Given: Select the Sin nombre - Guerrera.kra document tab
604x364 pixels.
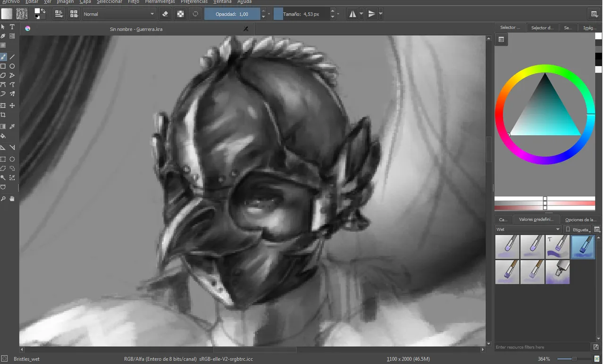Looking at the screenshot, I should pos(136,29).
